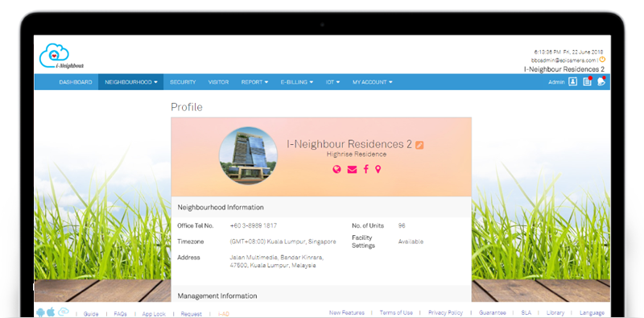644x318 pixels.
Task: Open the admin profile card icon
Action: click(x=572, y=82)
